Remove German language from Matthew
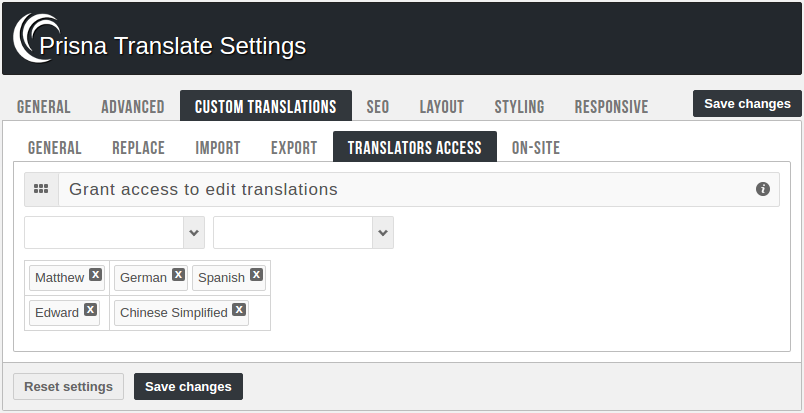This screenshot has width=804, height=413. click(x=178, y=275)
